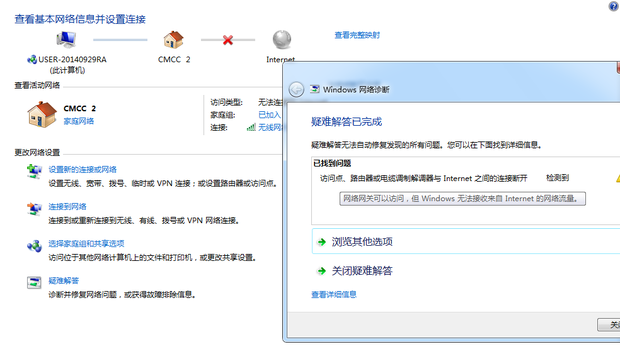
Task: Click the problem text 访问点、路由器或电缆调制解调器
Action: 423,178
